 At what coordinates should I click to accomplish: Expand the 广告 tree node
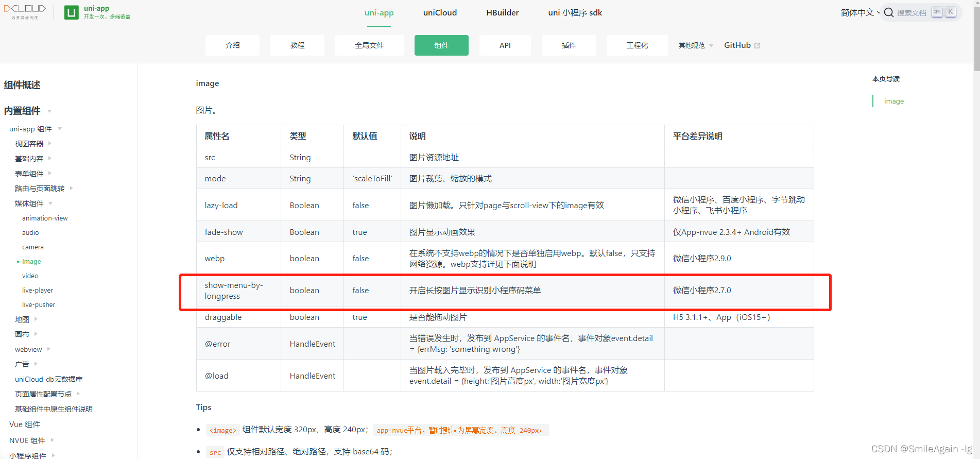(36, 364)
